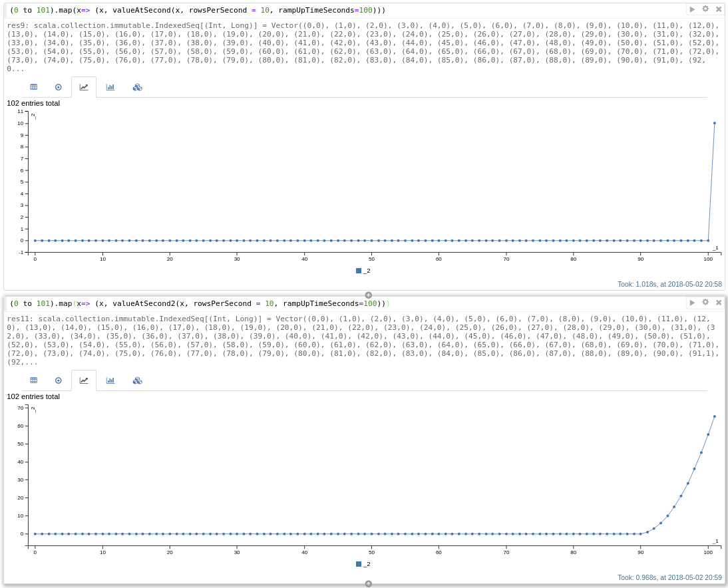Select line chart tab in first cell
Viewport: 728px width, 588px height.
point(84,86)
